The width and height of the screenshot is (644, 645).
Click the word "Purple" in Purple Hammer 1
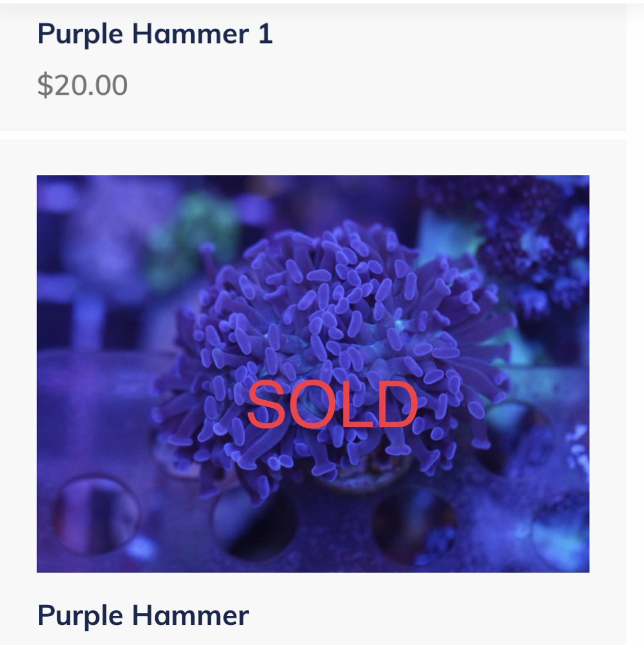pos(80,34)
